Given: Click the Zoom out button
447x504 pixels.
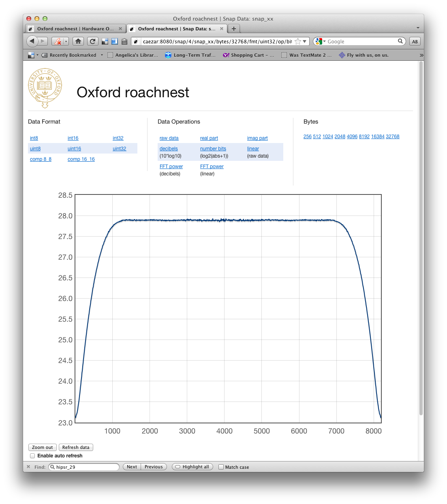Looking at the screenshot, I should (x=43, y=447).
